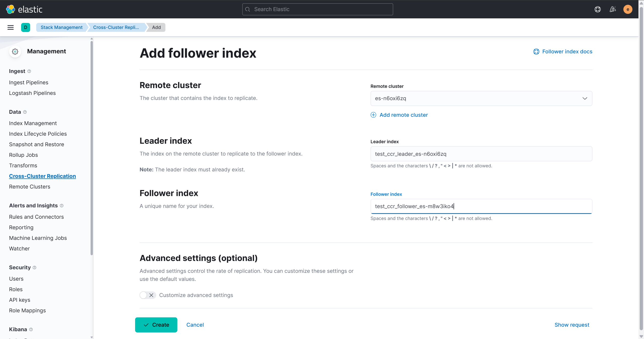Click the Search Elastic box
Screen dimensions: 644x339
coord(317,9)
